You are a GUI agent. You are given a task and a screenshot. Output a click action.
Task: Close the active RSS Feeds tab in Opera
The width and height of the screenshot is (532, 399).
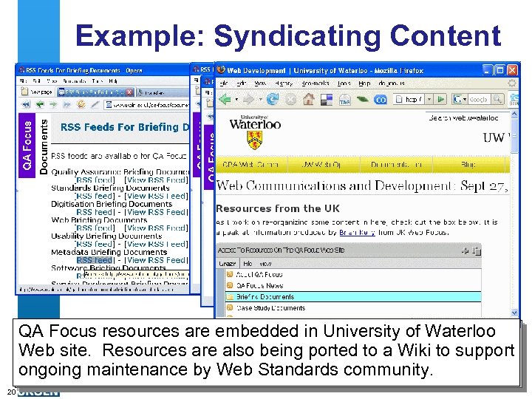click(129, 92)
